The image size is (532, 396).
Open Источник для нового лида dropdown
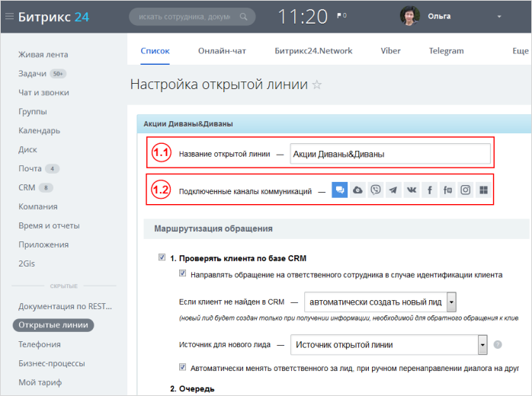(389, 345)
